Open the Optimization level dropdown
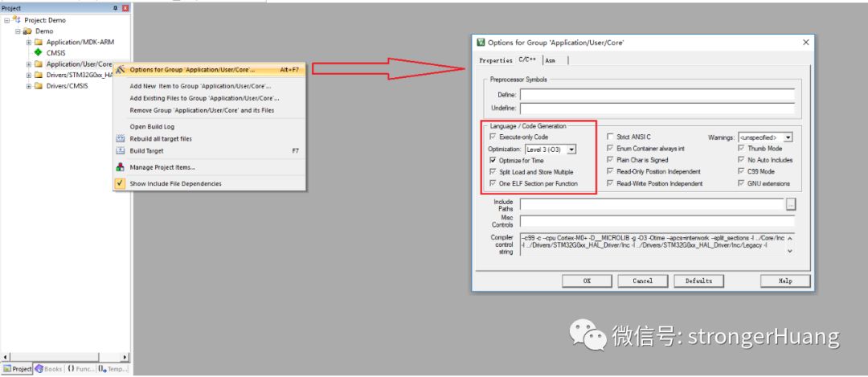The width and height of the screenshot is (868, 377). tap(572, 149)
